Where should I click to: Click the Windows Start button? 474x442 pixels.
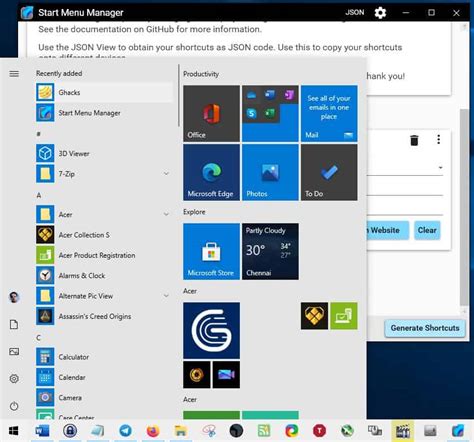pos(13,431)
